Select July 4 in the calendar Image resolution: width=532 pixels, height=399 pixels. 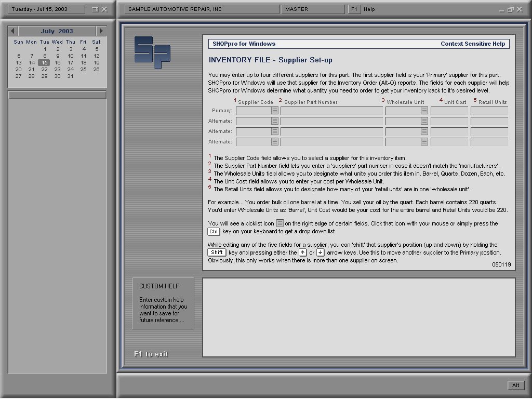click(84, 49)
